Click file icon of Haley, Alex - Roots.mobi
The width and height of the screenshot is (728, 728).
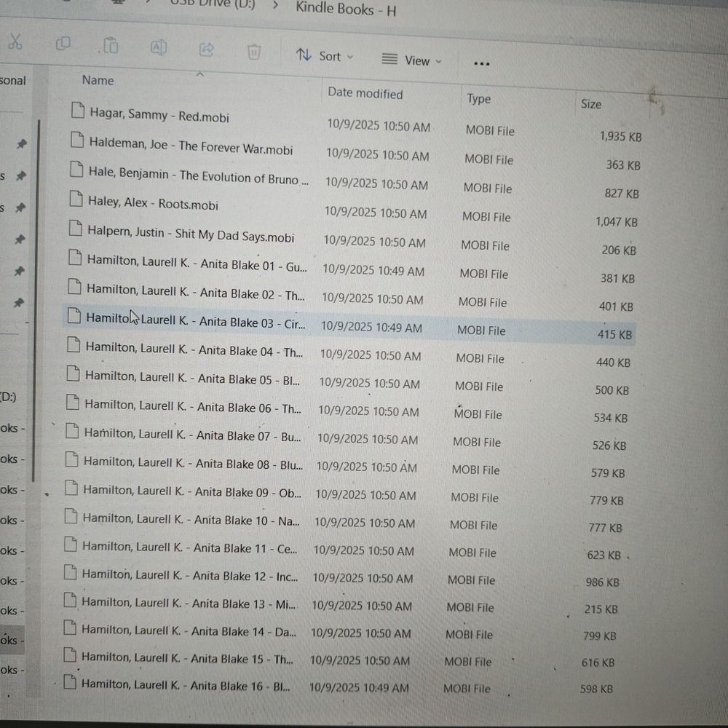pyautogui.click(x=76, y=198)
